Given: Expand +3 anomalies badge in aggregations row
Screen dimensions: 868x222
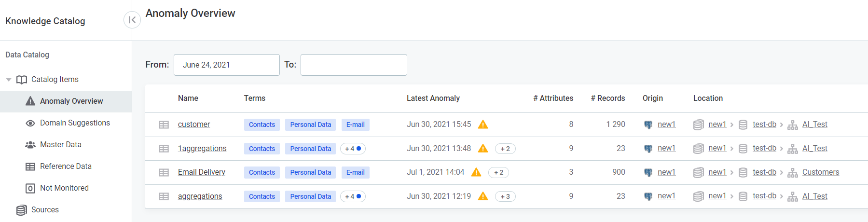Looking at the screenshot, I should [505, 196].
